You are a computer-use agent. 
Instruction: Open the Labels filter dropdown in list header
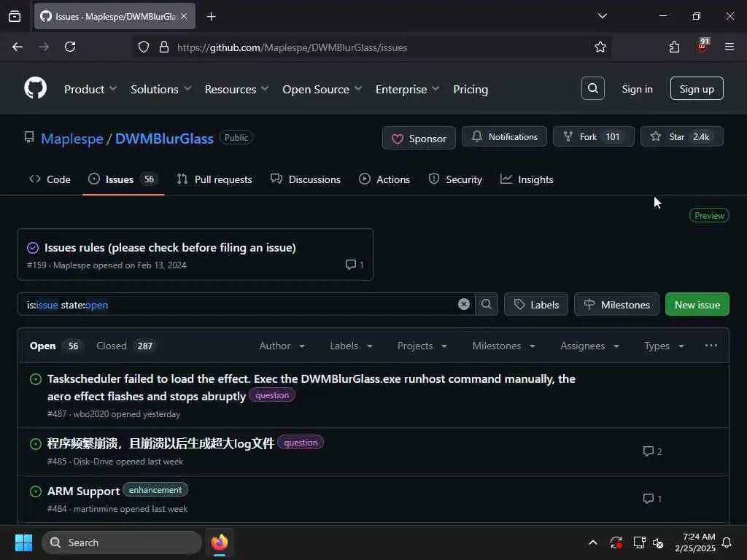click(351, 346)
